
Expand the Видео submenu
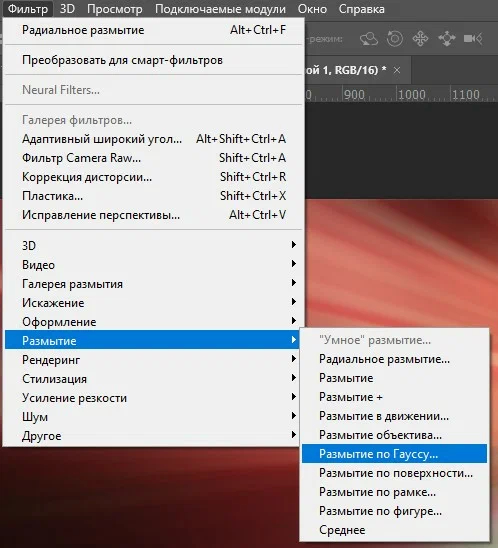point(152,265)
